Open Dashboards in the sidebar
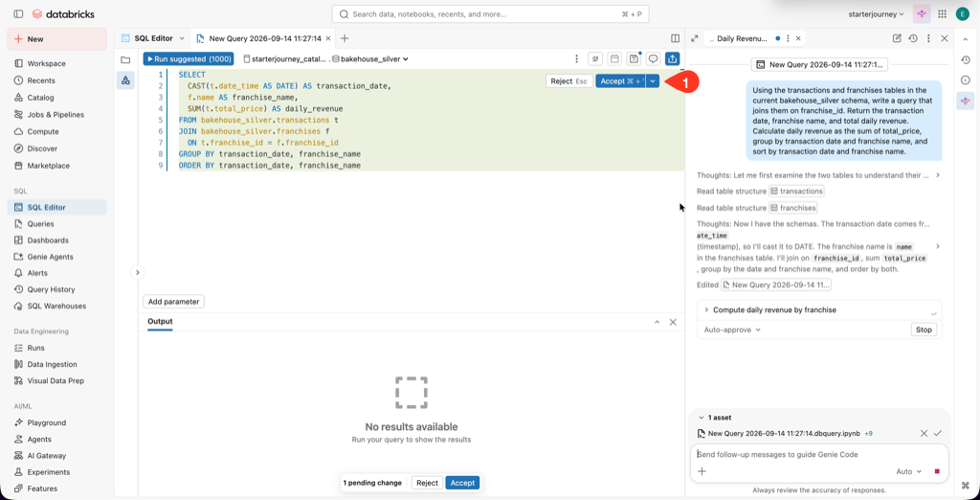 tap(48, 240)
